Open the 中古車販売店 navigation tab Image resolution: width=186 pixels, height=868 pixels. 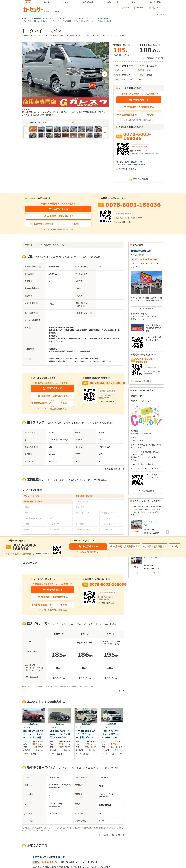88,2
